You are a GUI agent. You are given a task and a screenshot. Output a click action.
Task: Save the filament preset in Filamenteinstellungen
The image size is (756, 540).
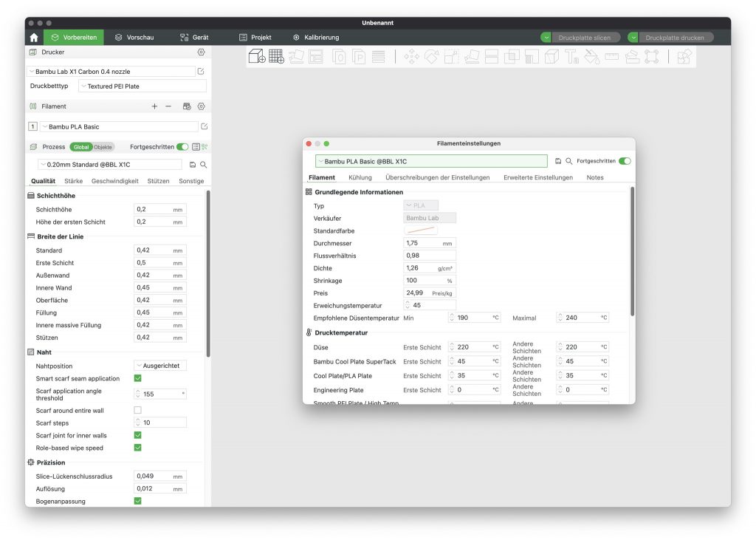pos(558,161)
